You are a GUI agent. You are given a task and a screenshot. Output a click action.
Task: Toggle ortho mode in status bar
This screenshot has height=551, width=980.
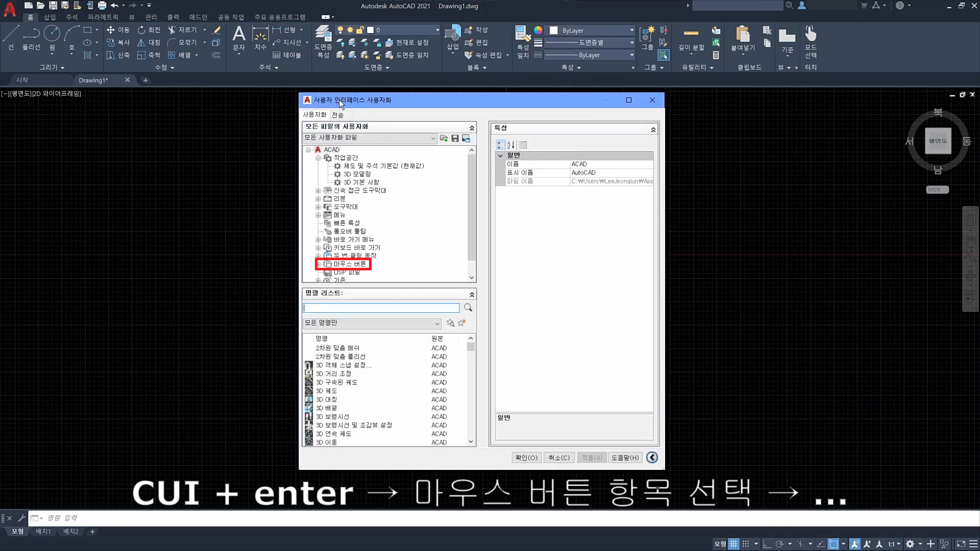[x=767, y=544]
